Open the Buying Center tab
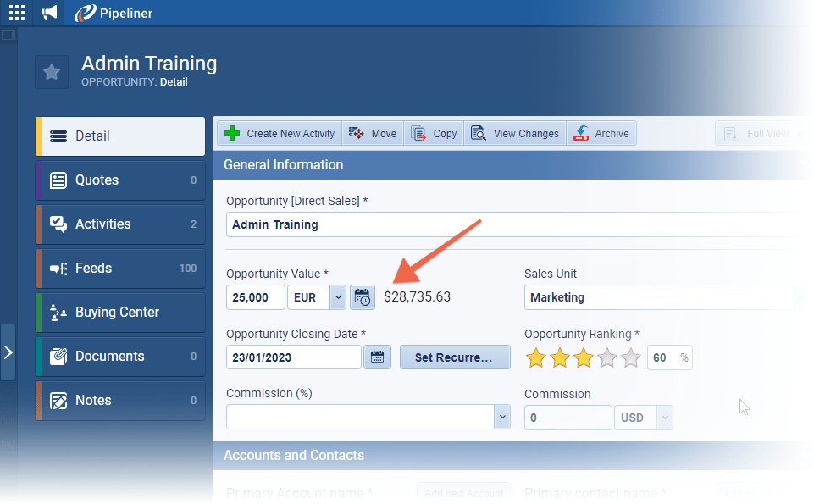Image resolution: width=814 pixels, height=504 pixels. tap(120, 313)
